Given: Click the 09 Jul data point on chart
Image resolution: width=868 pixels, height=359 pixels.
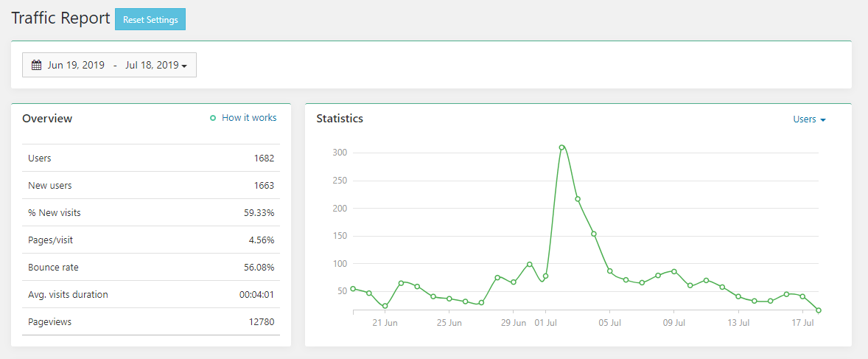Looking at the screenshot, I should coord(674,271).
